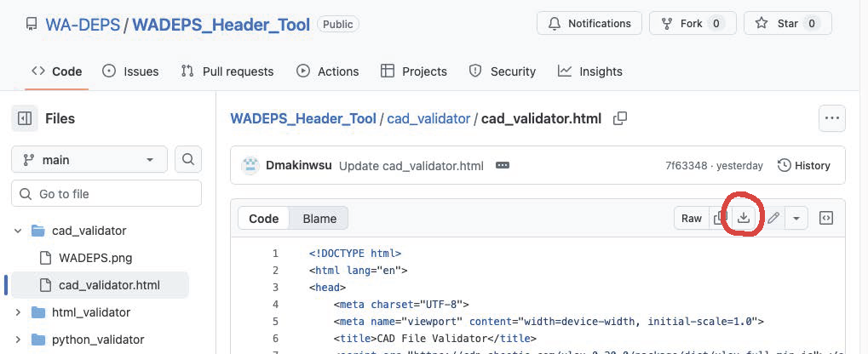View file commit History

point(803,165)
